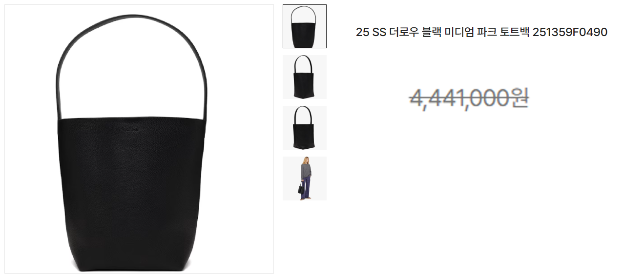Screen dimensions: 644x277
Task: Click the word 블랙 in the product name
Action: point(430,33)
